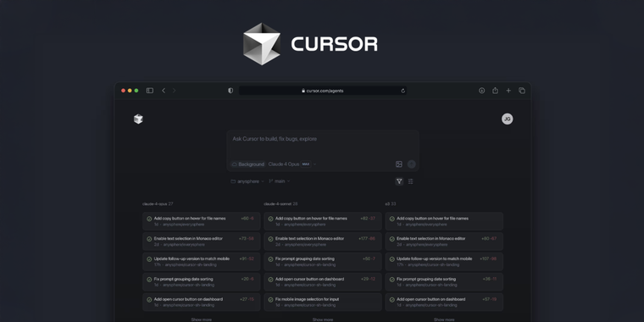This screenshot has width=644, height=322.
Task: Open claude-4-opus 'Fix prompt grouping date sorting'
Action: [202, 281]
